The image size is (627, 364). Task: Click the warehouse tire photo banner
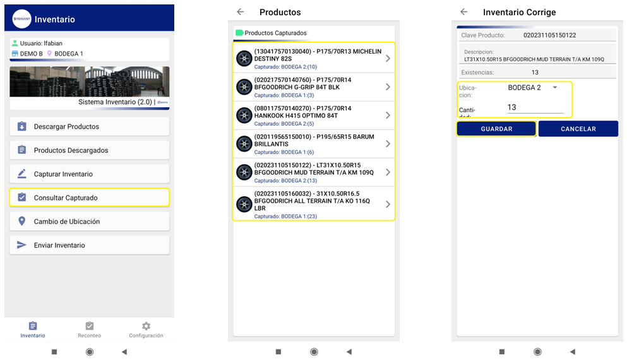(x=90, y=82)
